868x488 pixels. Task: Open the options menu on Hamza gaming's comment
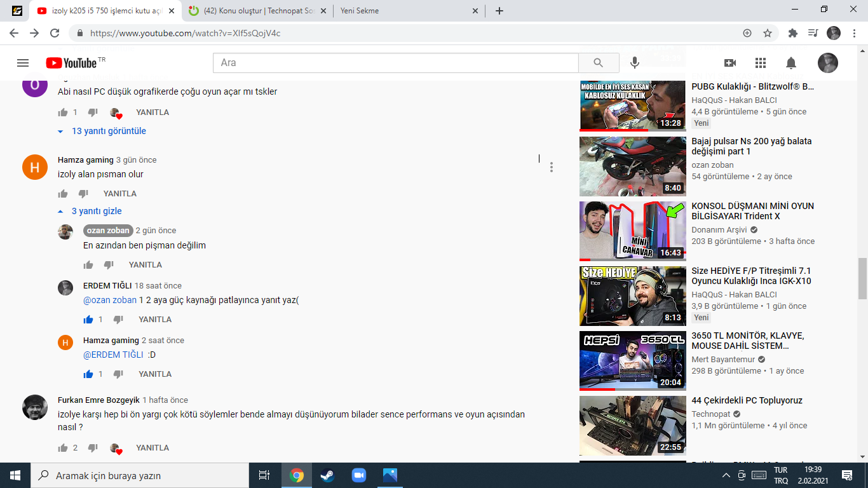tap(552, 167)
